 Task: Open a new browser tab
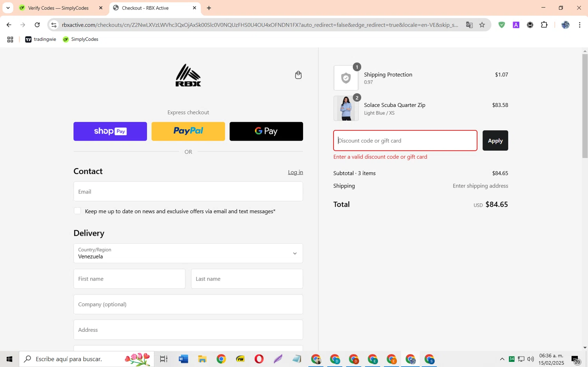point(209,8)
